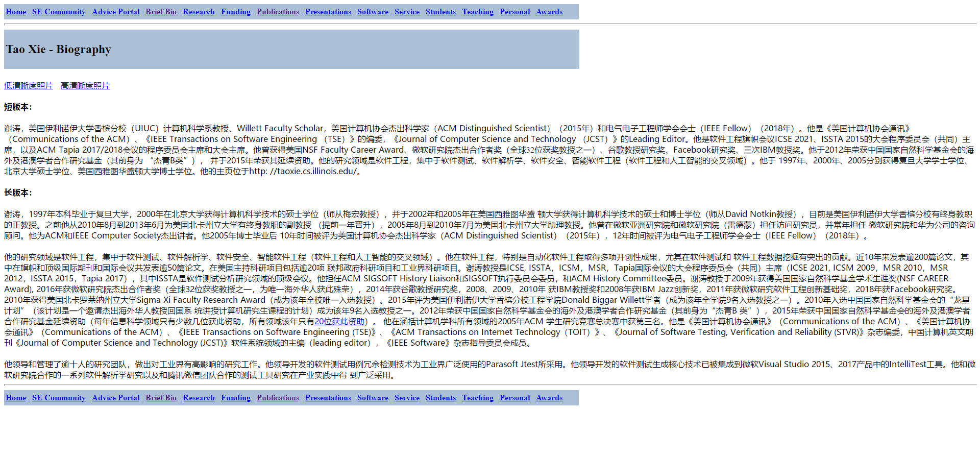The width and height of the screenshot is (980, 457).
Task: Click the 短版本 section heading
Action: pos(18,107)
